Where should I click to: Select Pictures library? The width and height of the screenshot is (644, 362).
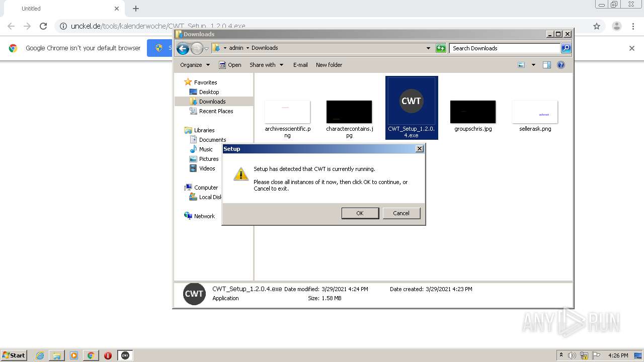tap(208, 159)
